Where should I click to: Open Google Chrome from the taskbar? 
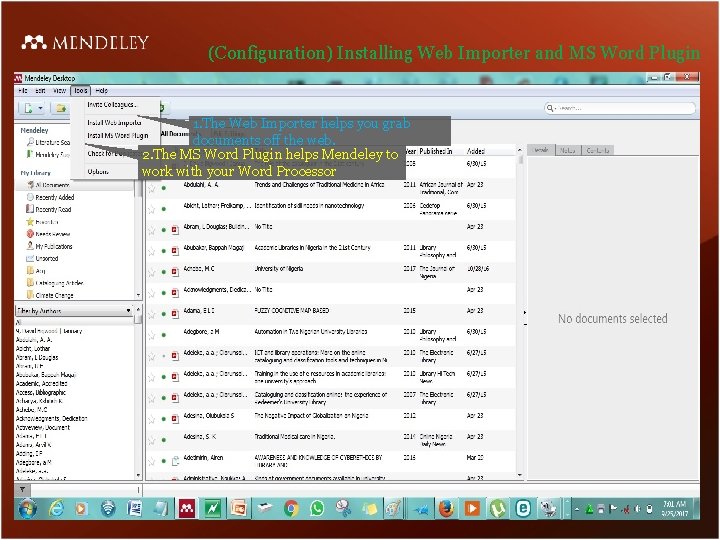tap(291, 508)
